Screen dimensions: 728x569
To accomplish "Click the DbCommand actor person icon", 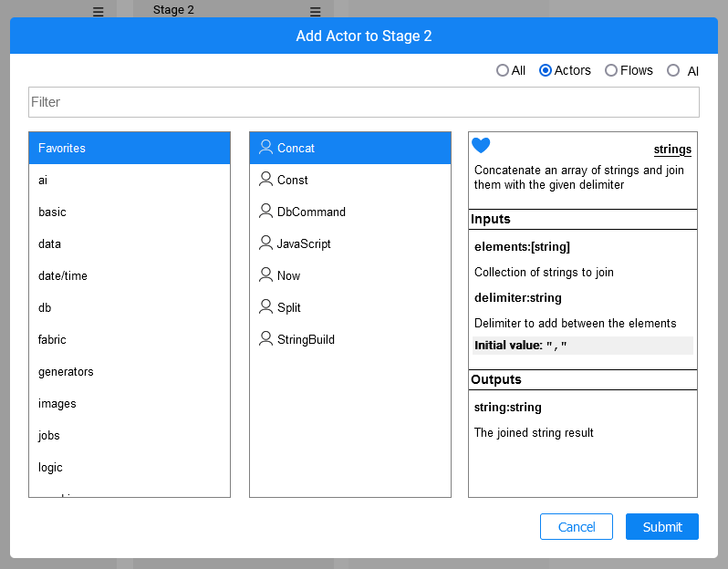I will [265, 211].
